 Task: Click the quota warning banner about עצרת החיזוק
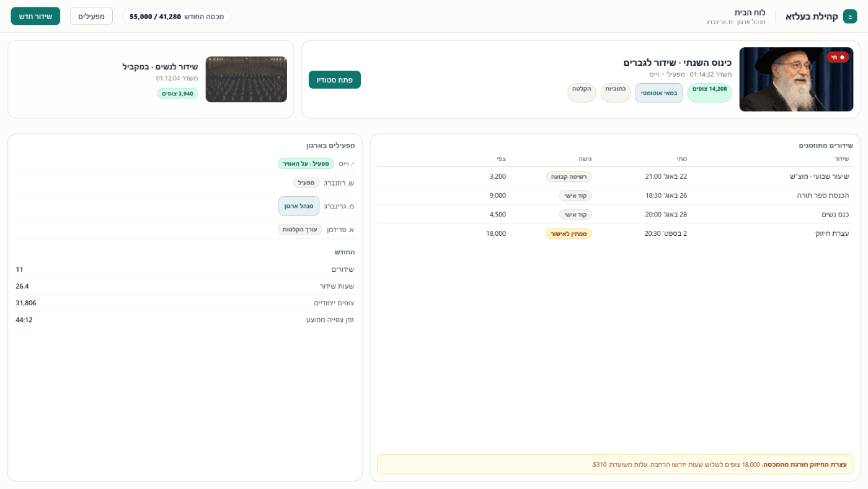[615, 464]
